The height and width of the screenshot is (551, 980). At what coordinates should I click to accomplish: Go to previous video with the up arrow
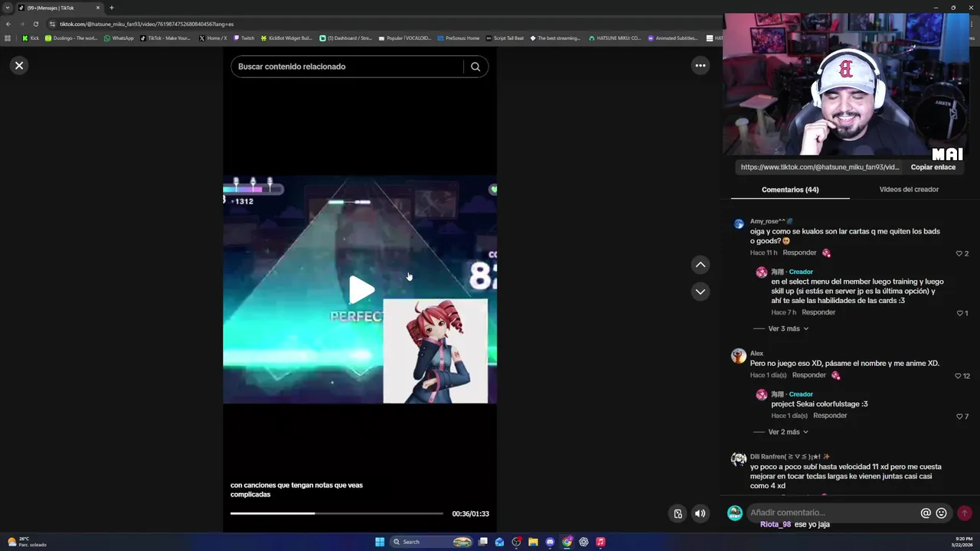point(700,265)
